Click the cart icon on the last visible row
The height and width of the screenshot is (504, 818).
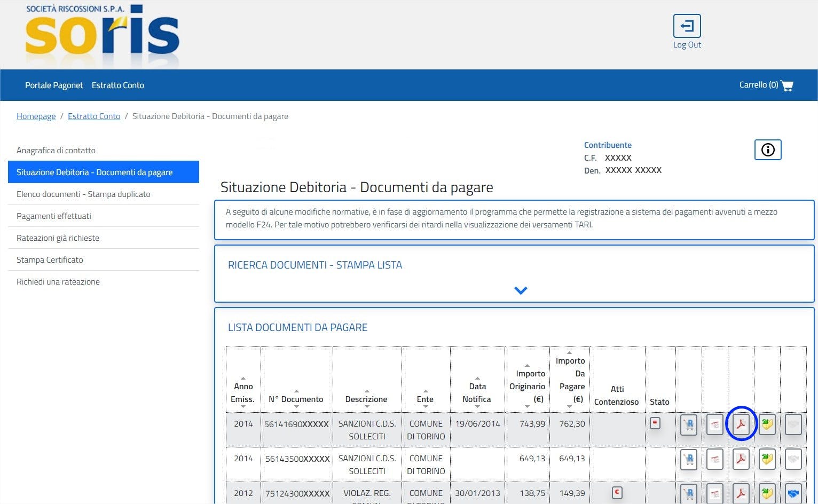coord(688,494)
